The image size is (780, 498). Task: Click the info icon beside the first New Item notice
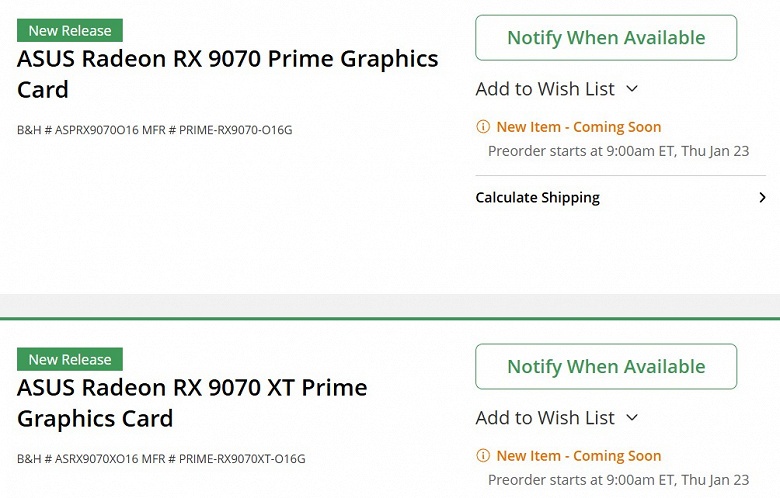click(x=483, y=127)
